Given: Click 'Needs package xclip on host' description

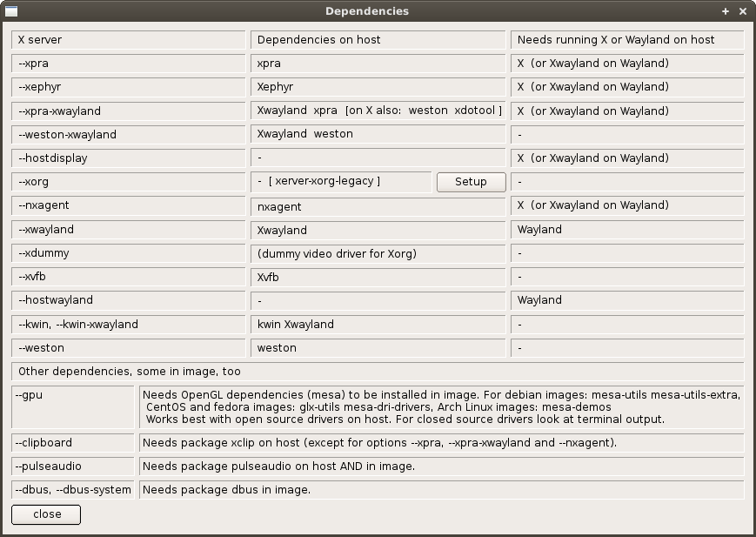Looking at the screenshot, I should pyautogui.click(x=442, y=442).
